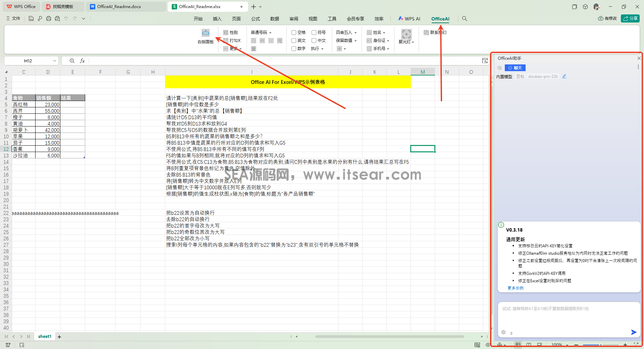
Task: Click the horizontal scrollbar of the sheet
Action: tap(389, 337)
